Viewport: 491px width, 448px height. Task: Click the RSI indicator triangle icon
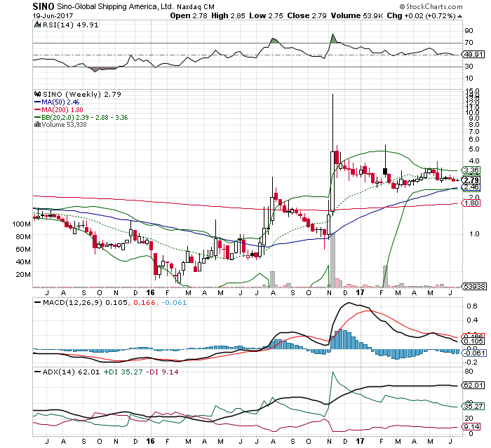38,25
